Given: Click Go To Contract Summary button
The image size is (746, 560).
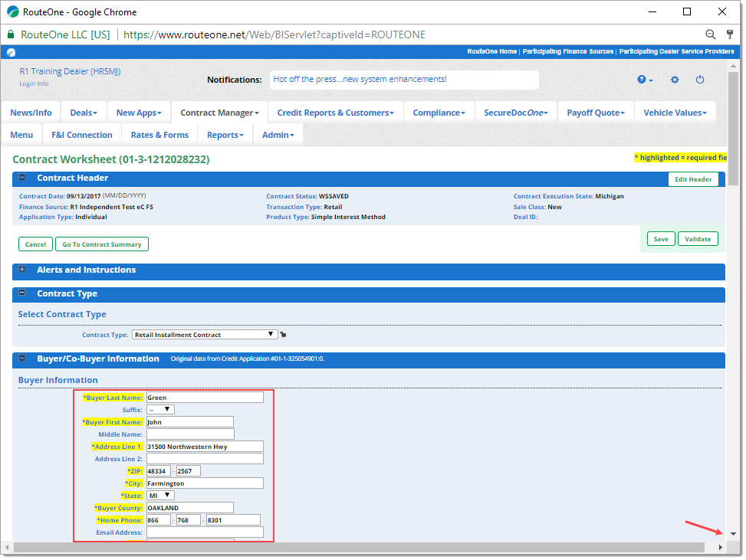Looking at the screenshot, I should (x=102, y=244).
